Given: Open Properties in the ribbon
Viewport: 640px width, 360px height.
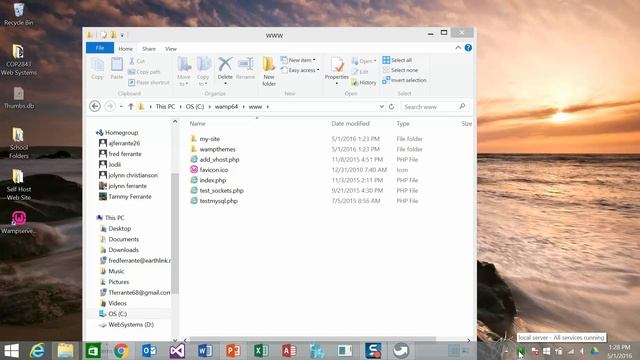Looking at the screenshot, I should 337,70.
